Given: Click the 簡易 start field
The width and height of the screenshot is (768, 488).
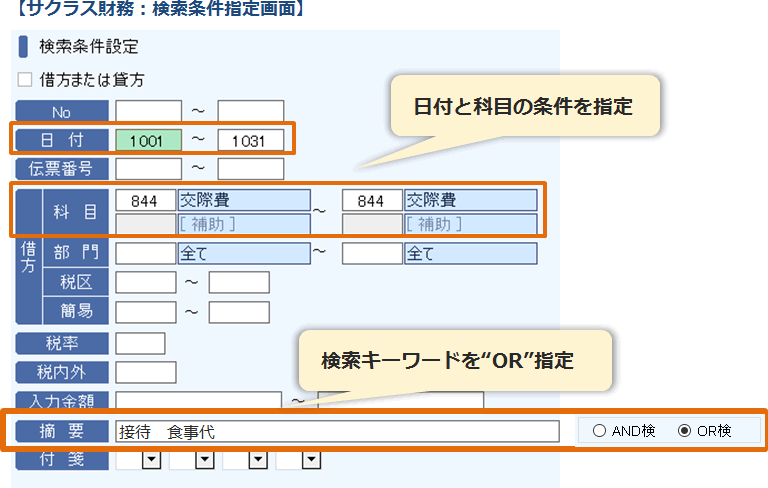Looking at the screenshot, I should click(x=145, y=312).
